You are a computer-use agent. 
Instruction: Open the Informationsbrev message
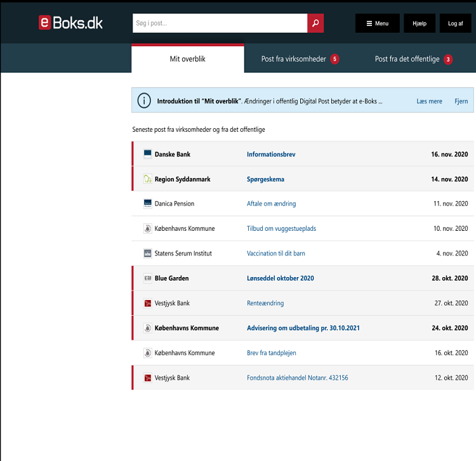point(271,154)
